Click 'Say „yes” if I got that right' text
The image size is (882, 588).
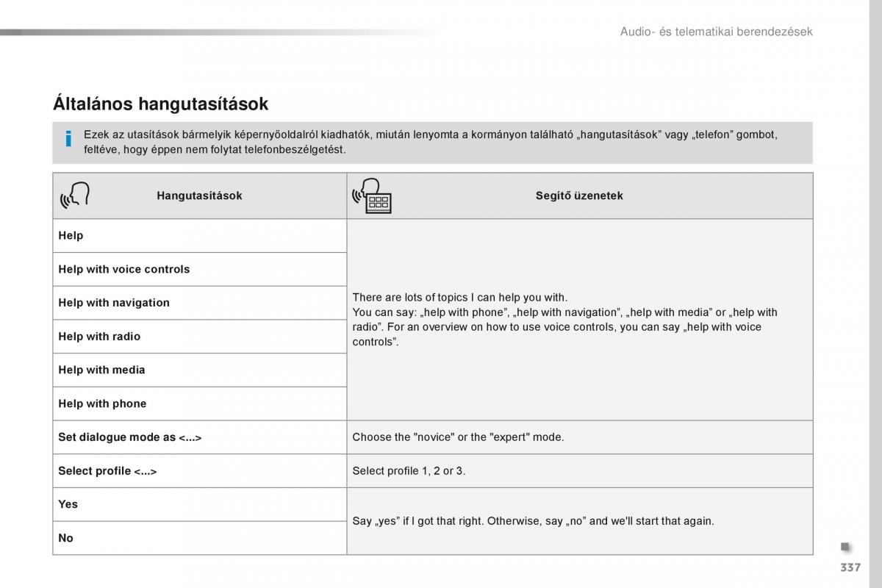point(533,521)
